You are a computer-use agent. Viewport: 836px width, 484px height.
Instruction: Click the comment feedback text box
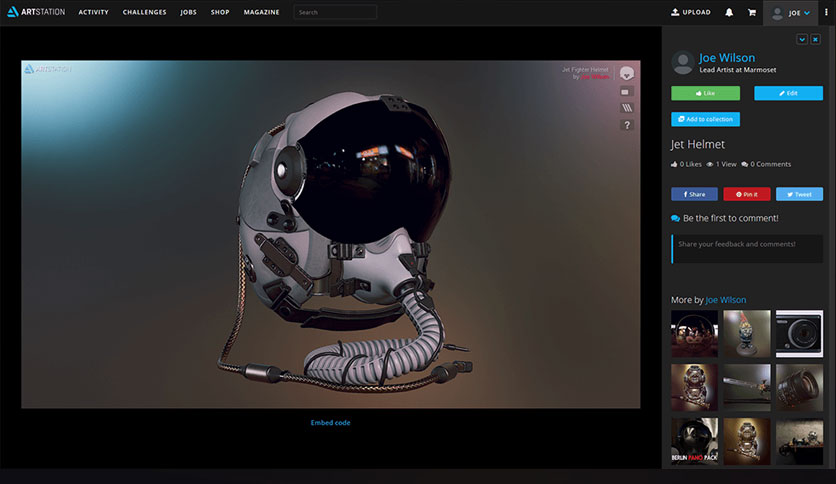pyautogui.click(x=747, y=249)
